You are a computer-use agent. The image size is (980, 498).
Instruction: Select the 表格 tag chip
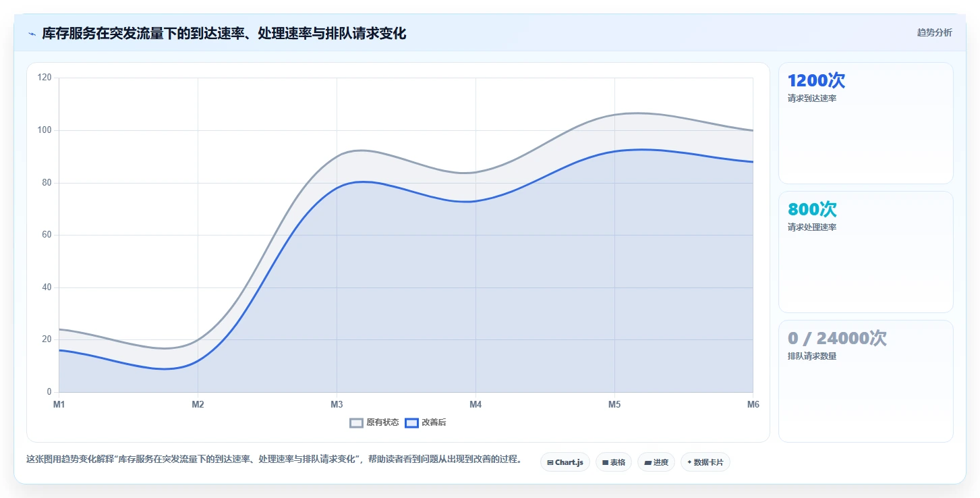[614, 462]
